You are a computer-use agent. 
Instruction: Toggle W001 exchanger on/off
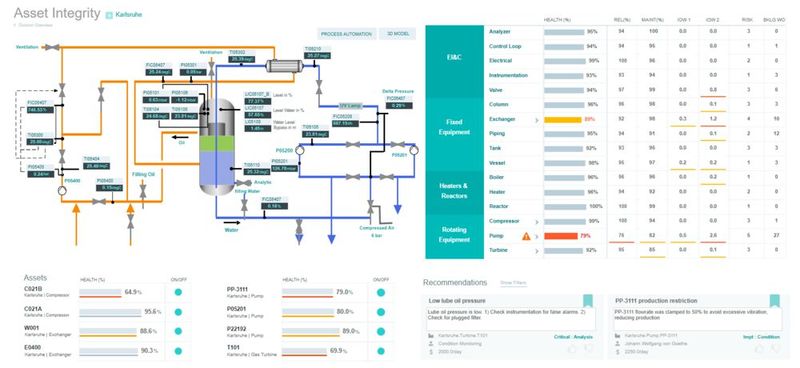click(178, 331)
